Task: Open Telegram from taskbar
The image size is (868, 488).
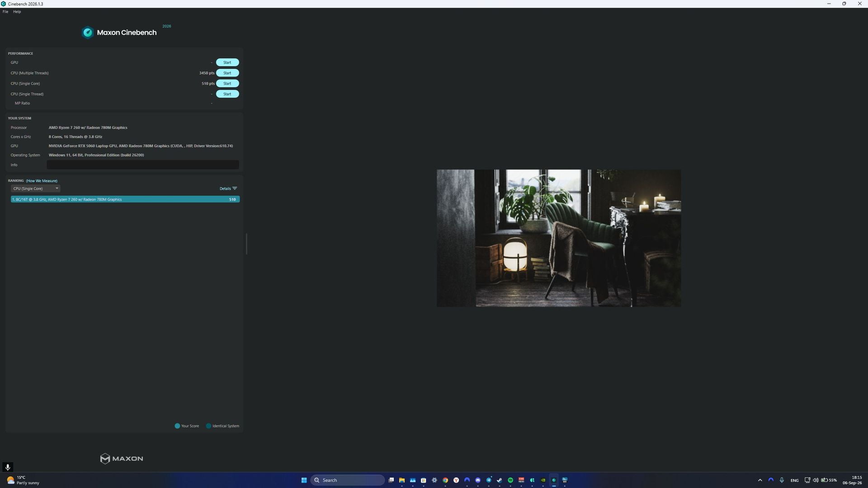Action: pos(489,480)
